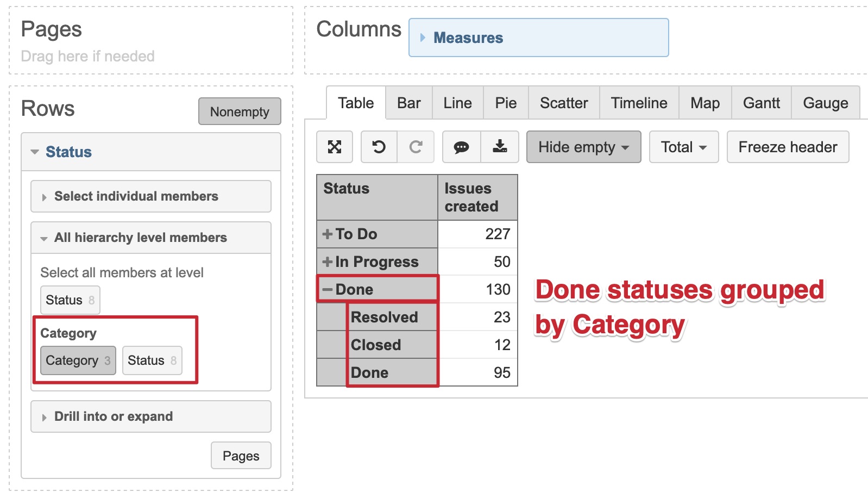Select the Status 8 level under default hierarchy

pyautogui.click(x=70, y=300)
